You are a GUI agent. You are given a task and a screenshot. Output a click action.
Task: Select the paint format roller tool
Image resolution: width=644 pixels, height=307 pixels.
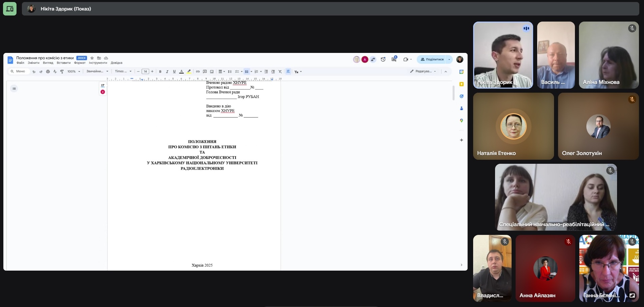tap(62, 71)
